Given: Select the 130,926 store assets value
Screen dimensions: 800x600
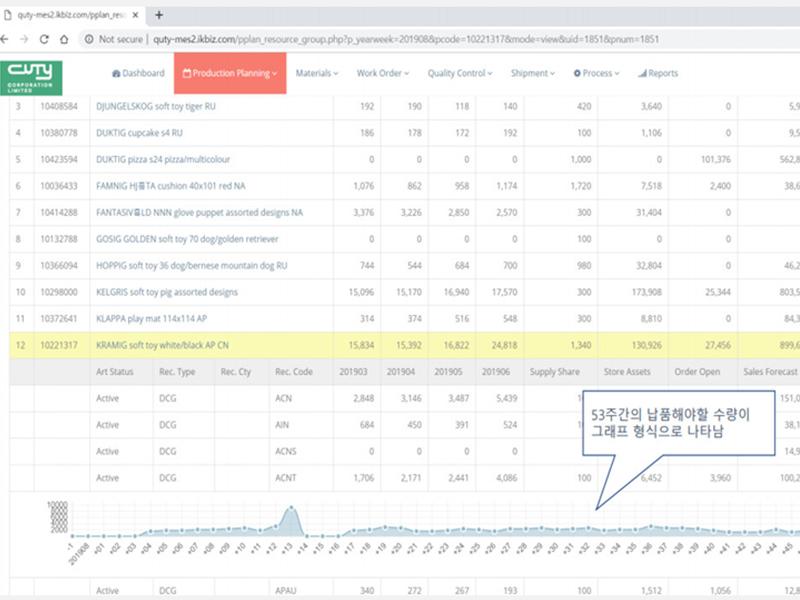Looking at the screenshot, I should pos(646,345).
